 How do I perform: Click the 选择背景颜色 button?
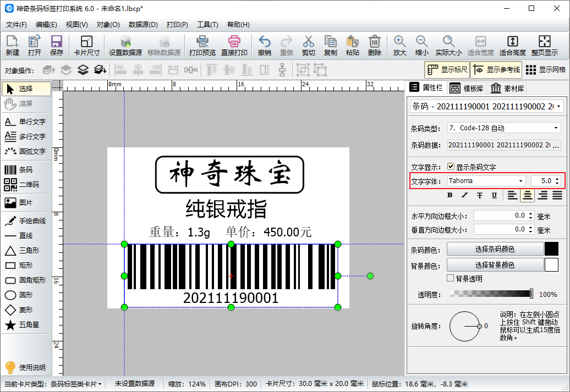495,265
